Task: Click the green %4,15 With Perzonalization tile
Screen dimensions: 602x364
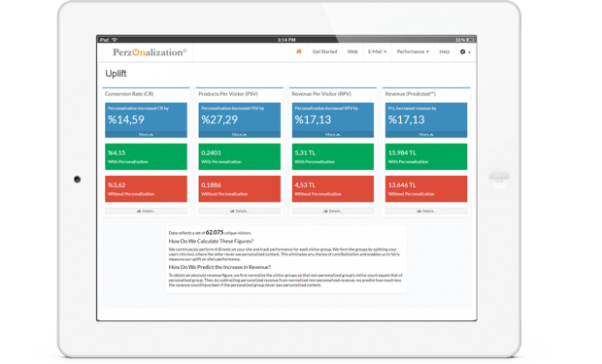Action: coord(146,156)
